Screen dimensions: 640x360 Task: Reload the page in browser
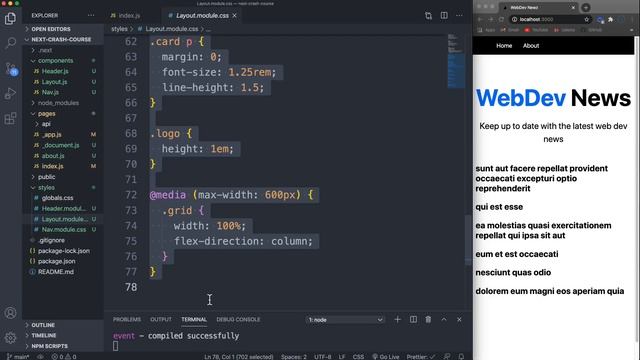[501, 19]
